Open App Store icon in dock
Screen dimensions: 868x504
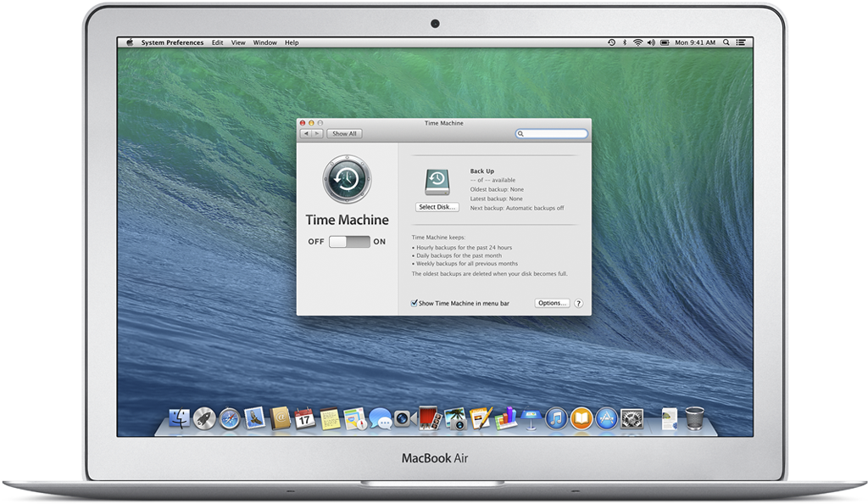click(607, 418)
